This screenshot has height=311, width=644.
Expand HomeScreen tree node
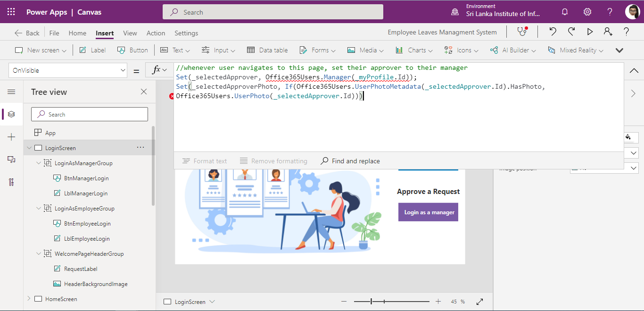29,299
